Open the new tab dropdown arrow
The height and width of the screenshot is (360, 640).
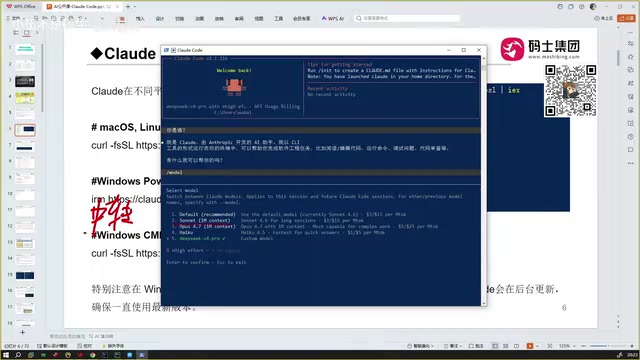pos(135,7)
